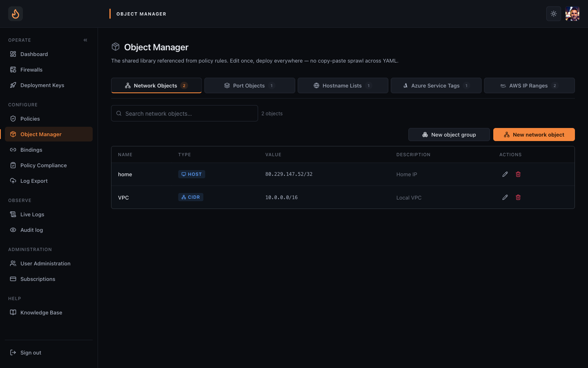
Task: Click the Local VPC description
Action: coord(409,197)
